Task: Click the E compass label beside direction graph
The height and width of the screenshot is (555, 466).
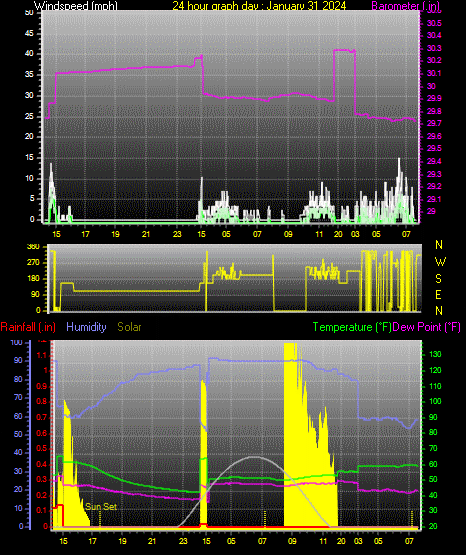Action: [x=438, y=295]
